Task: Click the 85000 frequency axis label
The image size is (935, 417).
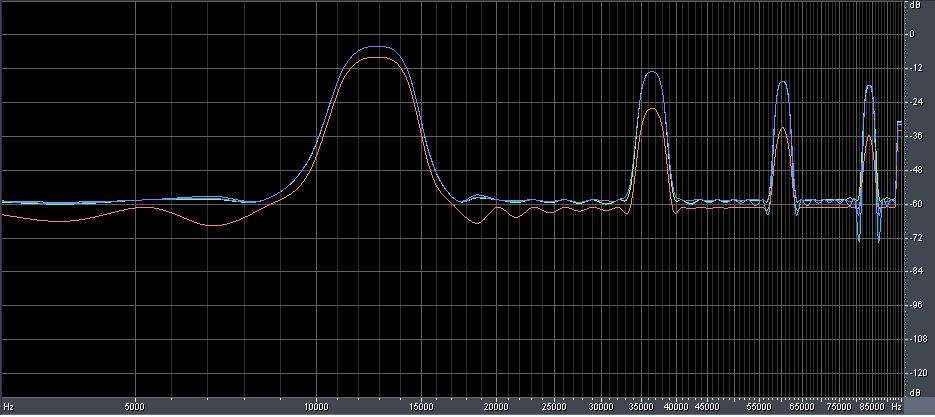Action: point(872,406)
